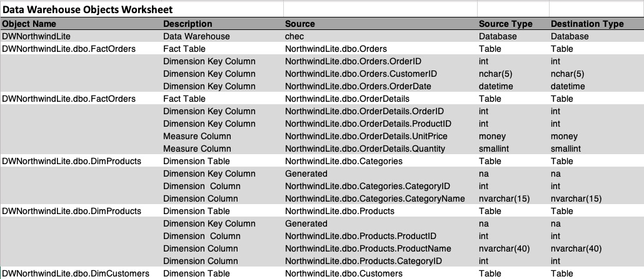644x279 pixels.
Task: Click the NorthwindLite.dbo.Categories.CategoryName cell
Action: tap(375, 198)
